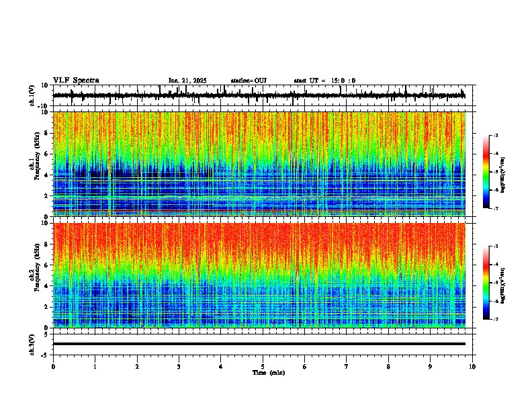
Task: Select the "21, 2025" date label in header
Action: point(194,81)
